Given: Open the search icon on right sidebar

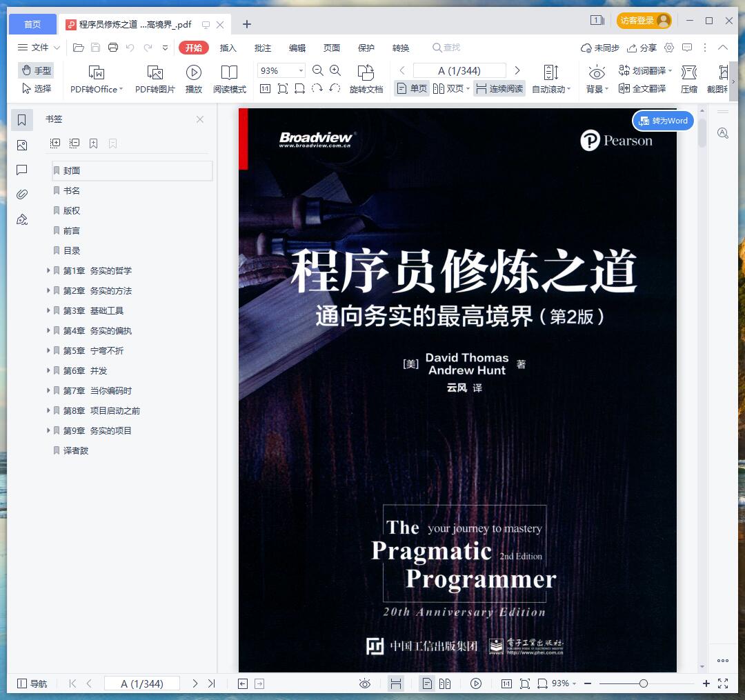Looking at the screenshot, I should click(723, 133).
